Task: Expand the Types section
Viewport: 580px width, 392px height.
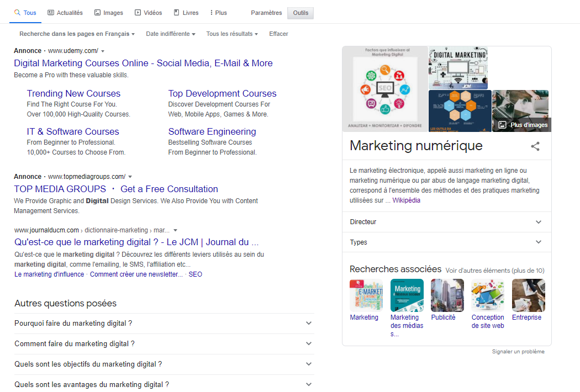Action: pyautogui.click(x=447, y=242)
